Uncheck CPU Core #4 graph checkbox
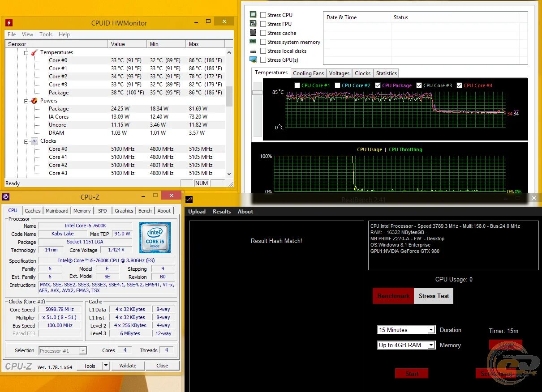The width and height of the screenshot is (542, 392). [x=460, y=85]
